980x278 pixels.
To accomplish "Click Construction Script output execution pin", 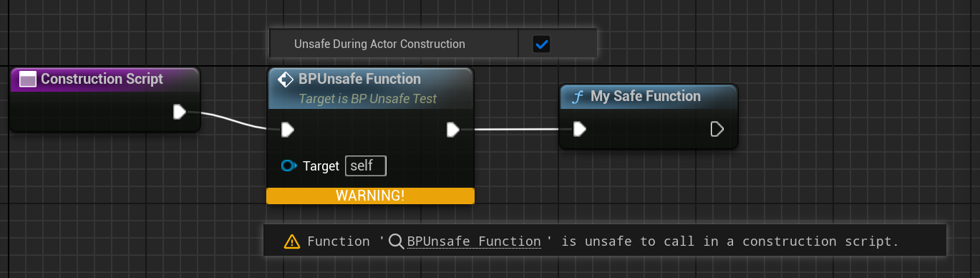I will 180,112.
